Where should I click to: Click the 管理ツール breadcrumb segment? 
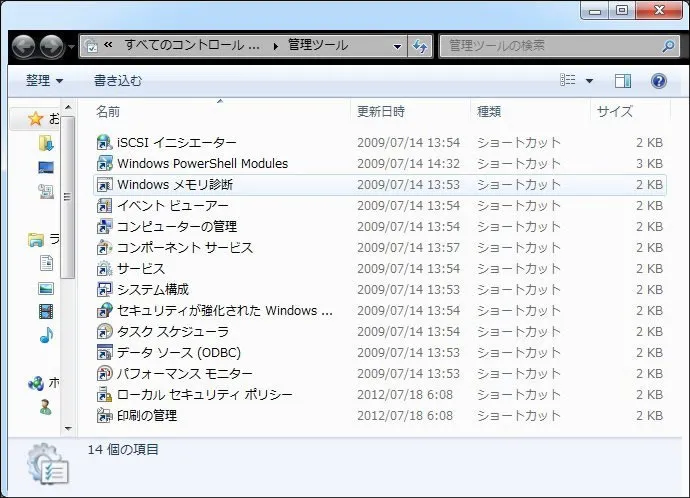[x=318, y=45]
